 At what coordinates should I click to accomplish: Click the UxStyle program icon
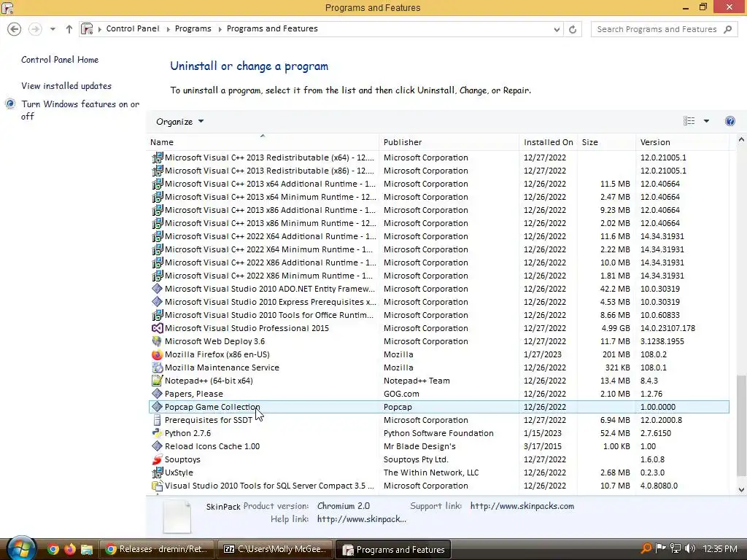point(157,472)
